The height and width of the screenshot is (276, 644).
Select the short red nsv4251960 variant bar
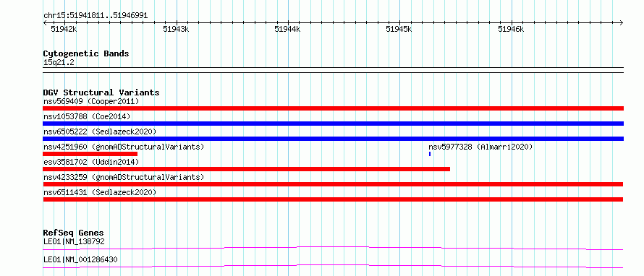pyautogui.click(x=90, y=154)
